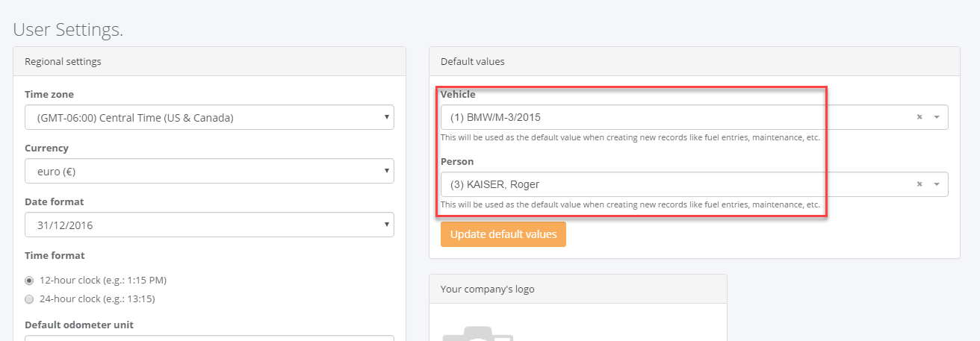Click the Update default values button
Screen dimensions: 980x341
tap(503, 234)
